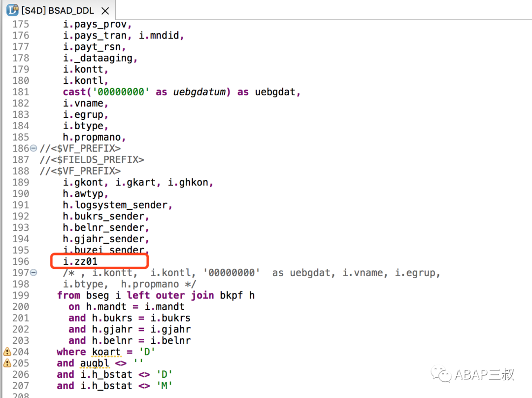Click 'i.btype,' on line 184
Viewport: 532px width, 398px height.
[x=86, y=126]
